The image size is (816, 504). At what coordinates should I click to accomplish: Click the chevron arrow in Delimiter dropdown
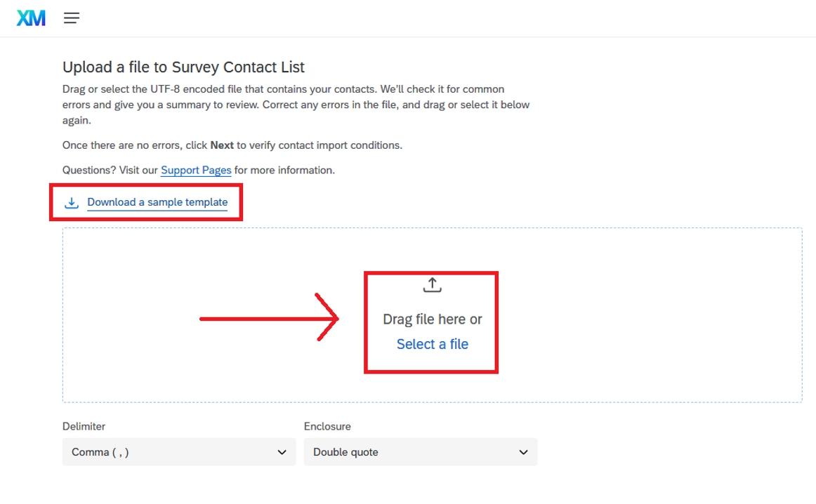[282, 452]
